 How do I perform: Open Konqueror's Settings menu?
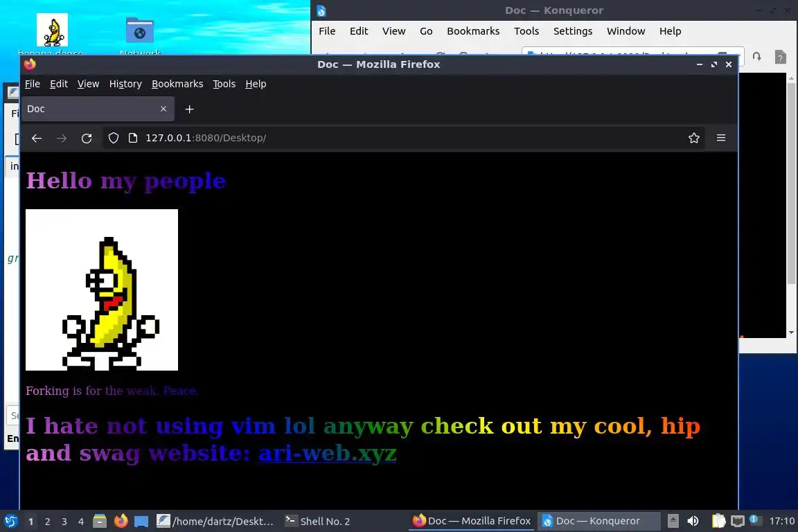[x=573, y=31]
